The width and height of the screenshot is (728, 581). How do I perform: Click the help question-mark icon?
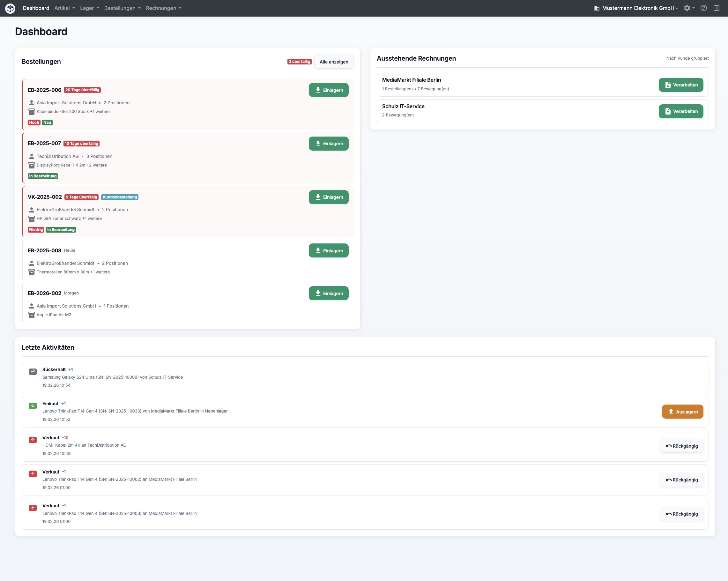(704, 8)
